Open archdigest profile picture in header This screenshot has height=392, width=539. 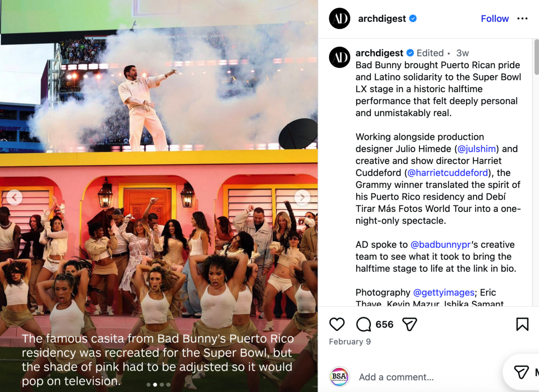pyautogui.click(x=339, y=19)
